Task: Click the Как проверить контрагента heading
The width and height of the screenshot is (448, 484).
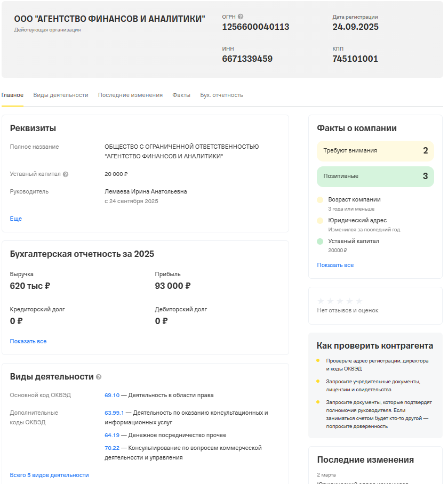Action: [x=375, y=346]
